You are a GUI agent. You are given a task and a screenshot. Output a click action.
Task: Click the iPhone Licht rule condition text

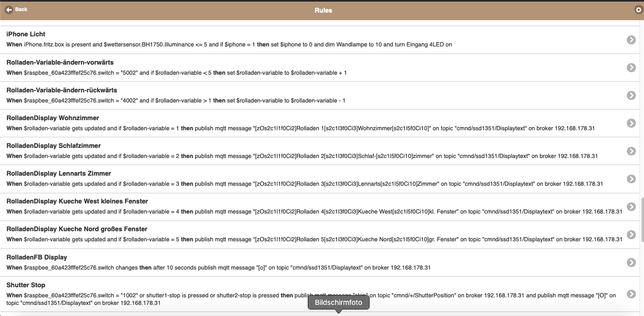229,44
